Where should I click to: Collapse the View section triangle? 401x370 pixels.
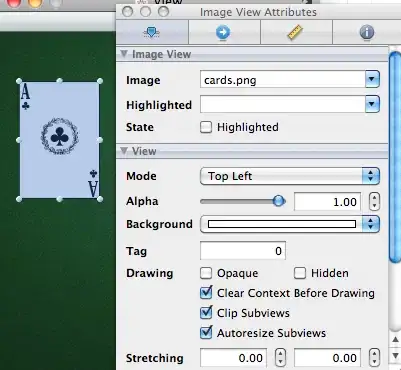[124, 151]
